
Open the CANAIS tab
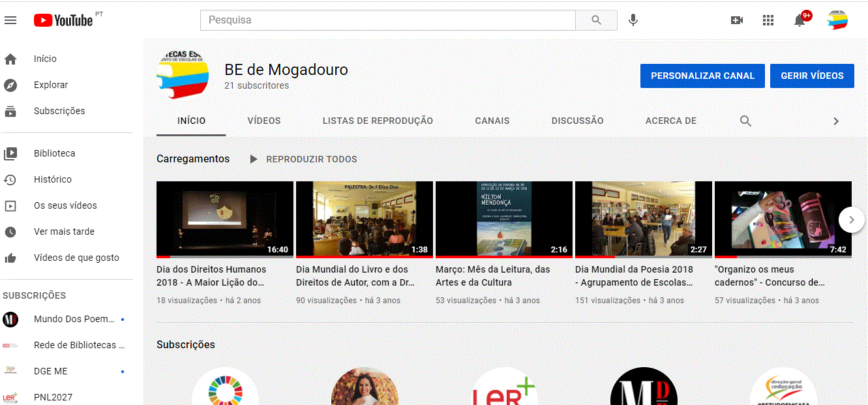click(492, 121)
